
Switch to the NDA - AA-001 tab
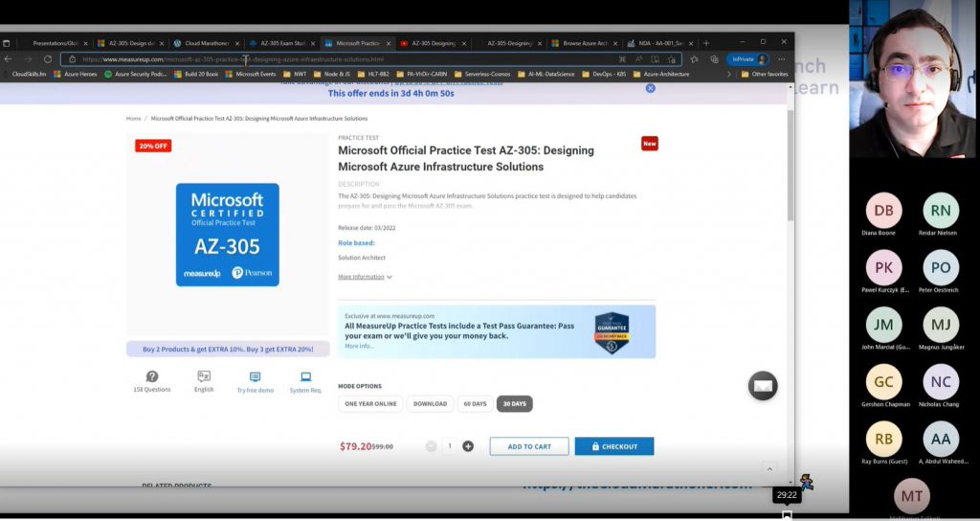(x=659, y=43)
